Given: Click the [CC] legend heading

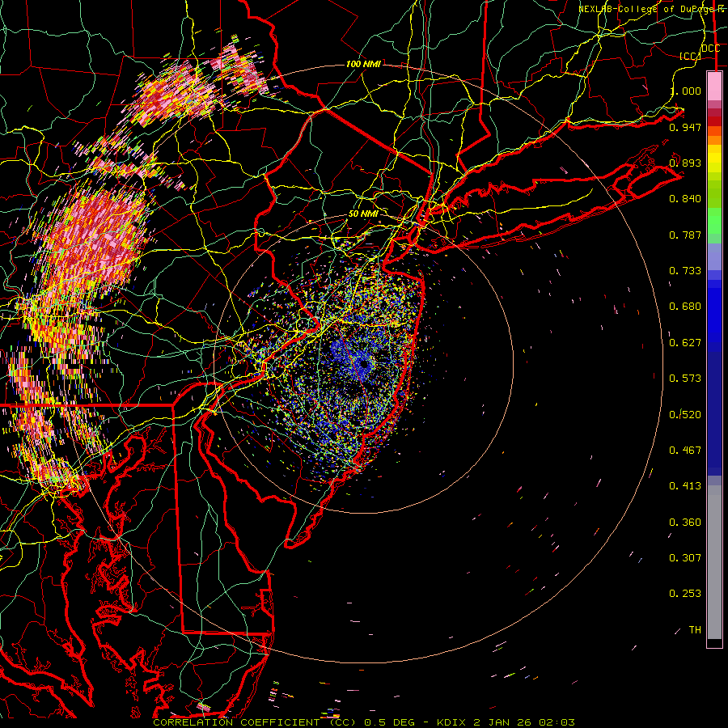Looking at the screenshot, I should [x=690, y=56].
